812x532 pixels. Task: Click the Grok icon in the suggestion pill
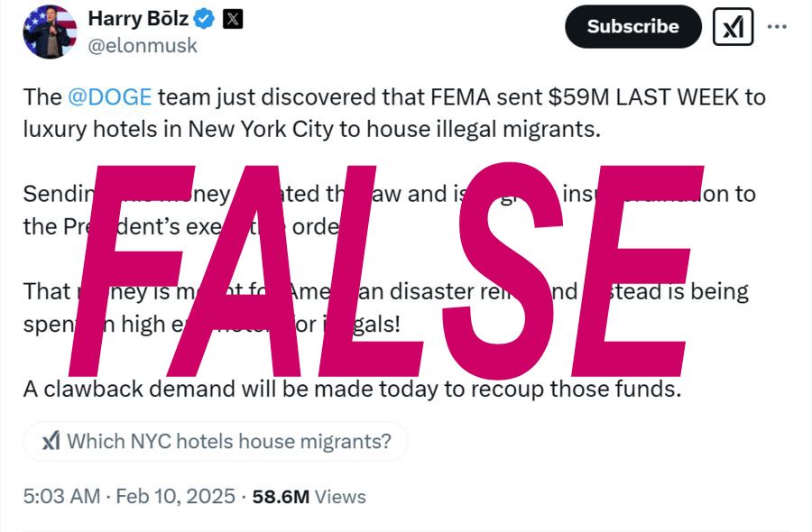[x=51, y=441]
